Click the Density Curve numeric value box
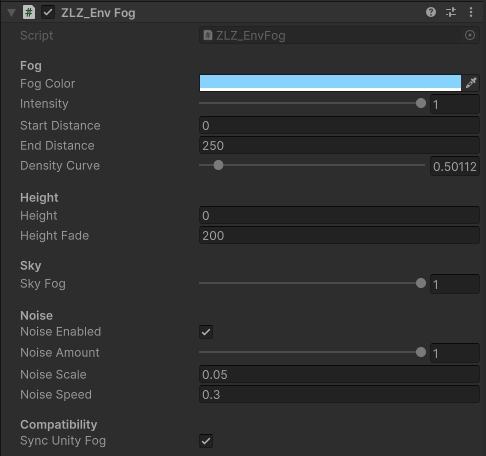 (x=455, y=166)
